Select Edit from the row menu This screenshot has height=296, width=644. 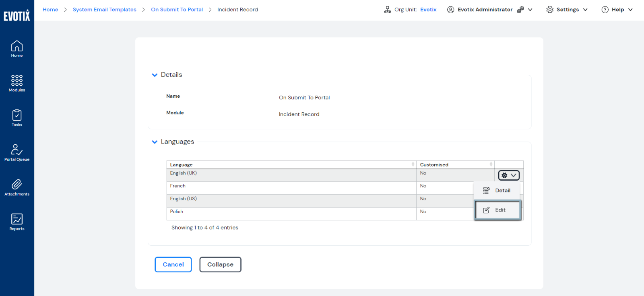click(x=498, y=210)
